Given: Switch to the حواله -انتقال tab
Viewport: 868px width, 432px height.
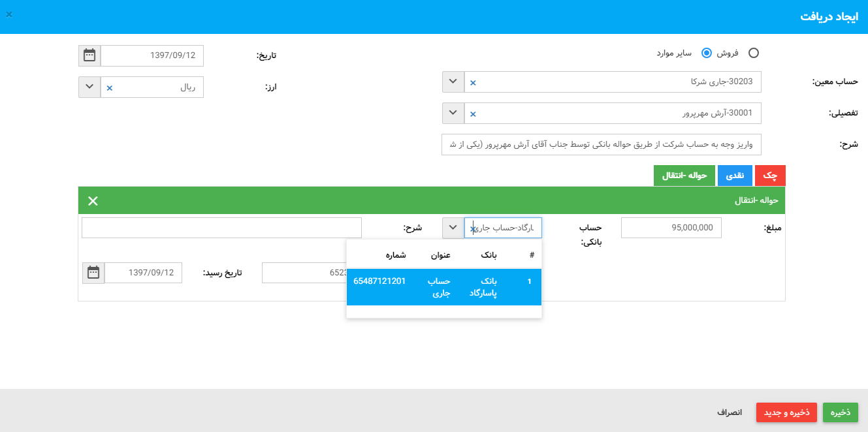Looking at the screenshot, I should click(x=684, y=176).
